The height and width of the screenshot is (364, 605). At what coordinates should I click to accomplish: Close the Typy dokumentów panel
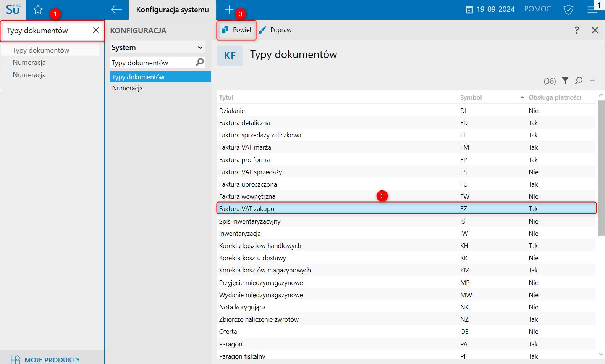coord(595,30)
